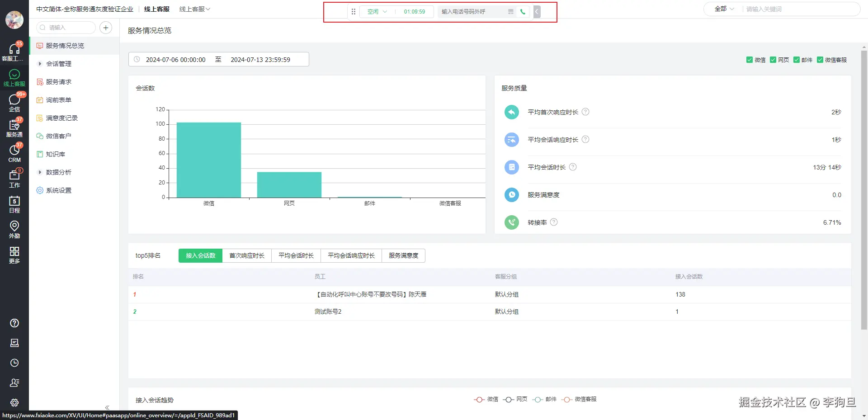This screenshot has height=420, width=868.
Task: Switch to 平均会话时长 ranking tab
Action: (296, 255)
